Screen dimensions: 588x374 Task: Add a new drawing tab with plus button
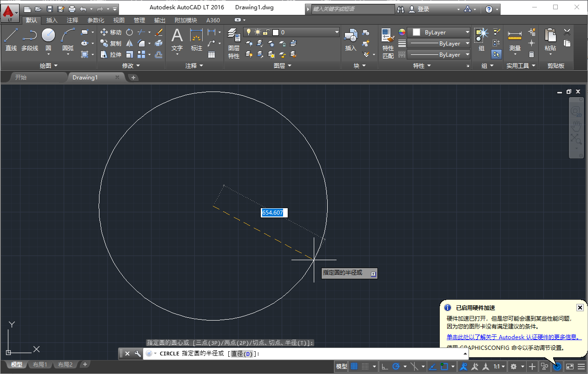pyautogui.click(x=133, y=78)
